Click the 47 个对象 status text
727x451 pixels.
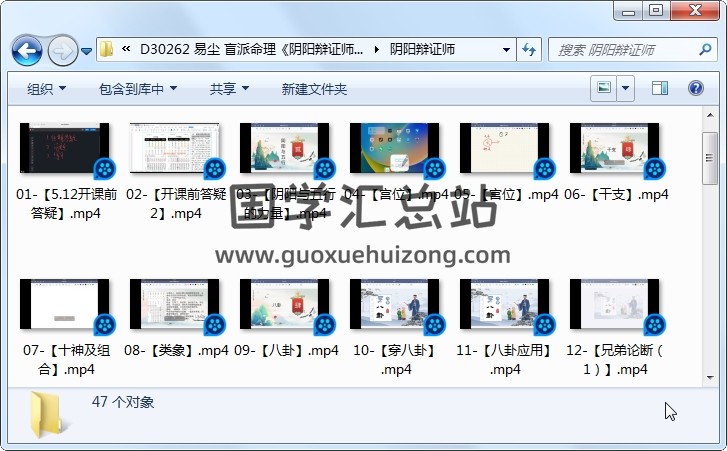tap(123, 402)
